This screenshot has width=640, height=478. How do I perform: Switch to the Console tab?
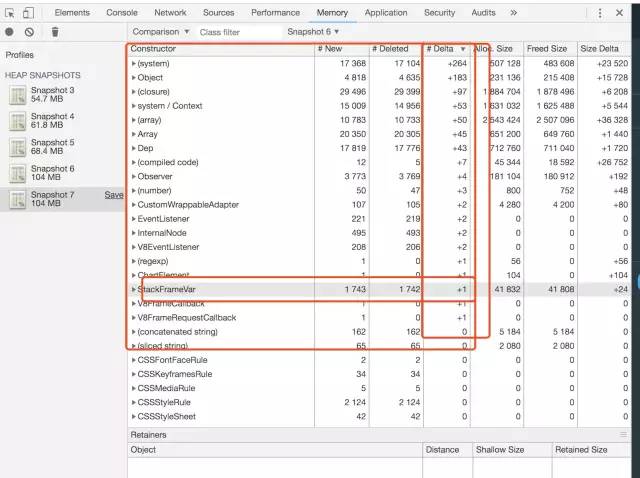122,13
